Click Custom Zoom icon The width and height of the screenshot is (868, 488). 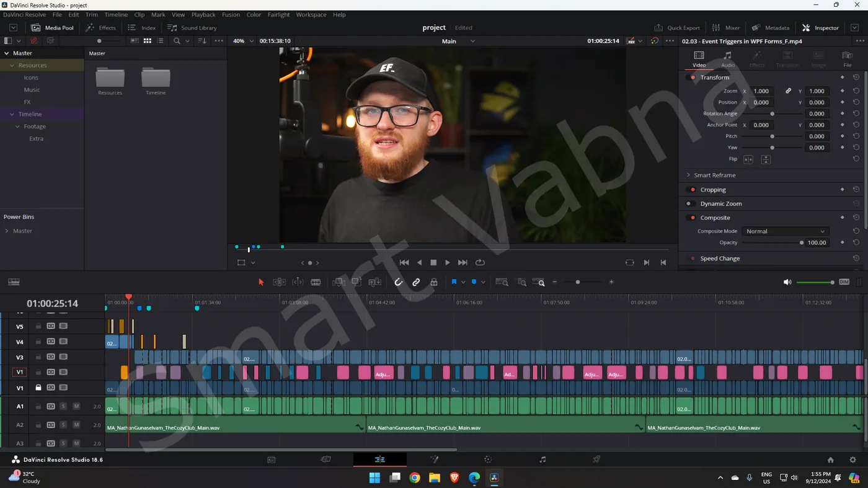click(539, 282)
